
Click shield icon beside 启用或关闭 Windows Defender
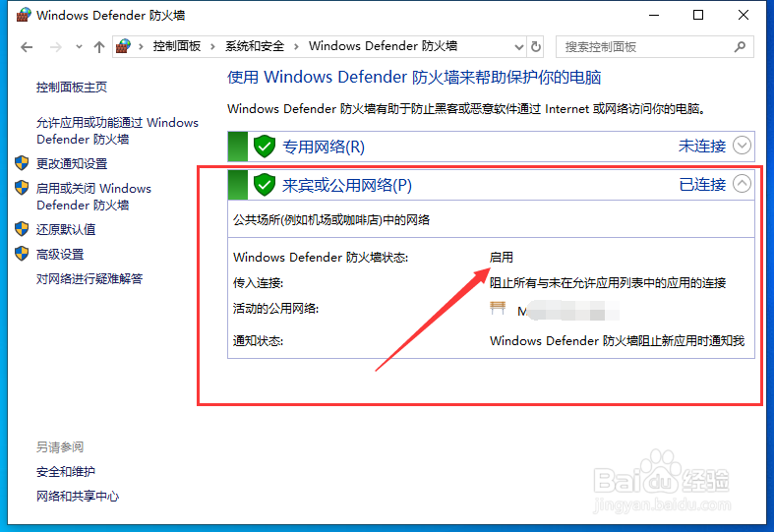[22, 188]
